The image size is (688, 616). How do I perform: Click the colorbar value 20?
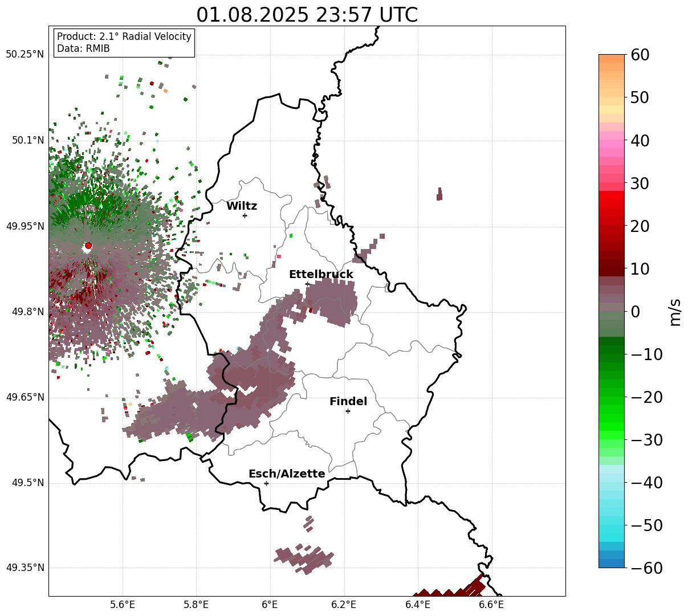point(639,226)
